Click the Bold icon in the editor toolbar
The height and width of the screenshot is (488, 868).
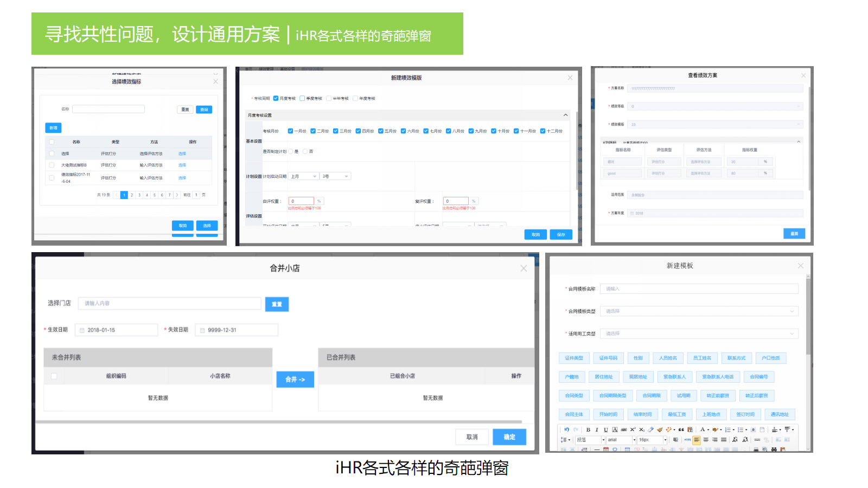588,429
